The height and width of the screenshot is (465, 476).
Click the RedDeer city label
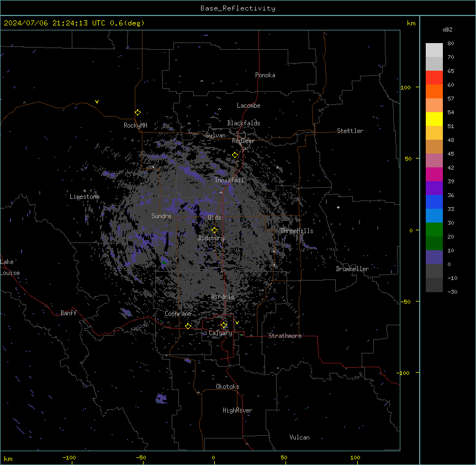[x=243, y=141]
